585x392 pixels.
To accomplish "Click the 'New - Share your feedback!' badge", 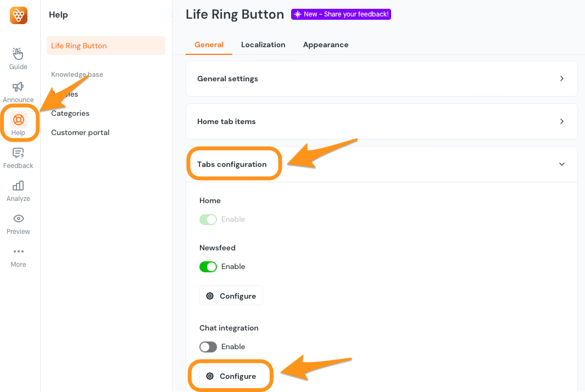I will [x=341, y=14].
